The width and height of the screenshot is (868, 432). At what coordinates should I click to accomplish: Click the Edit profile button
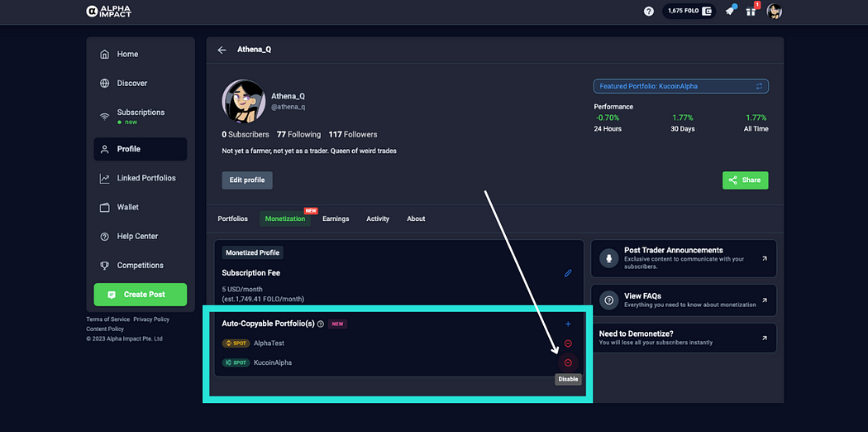pyautogui.click(x=247, y=180)
